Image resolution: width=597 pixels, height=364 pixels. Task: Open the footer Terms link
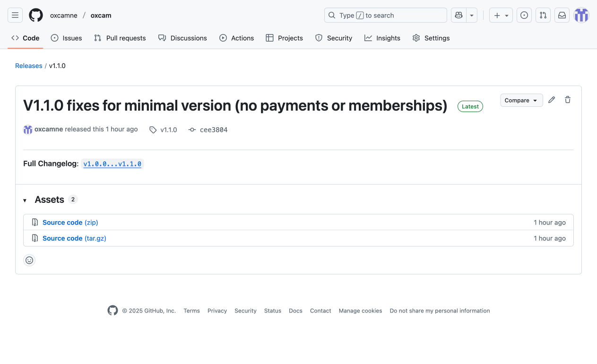(x=191, y=311)
